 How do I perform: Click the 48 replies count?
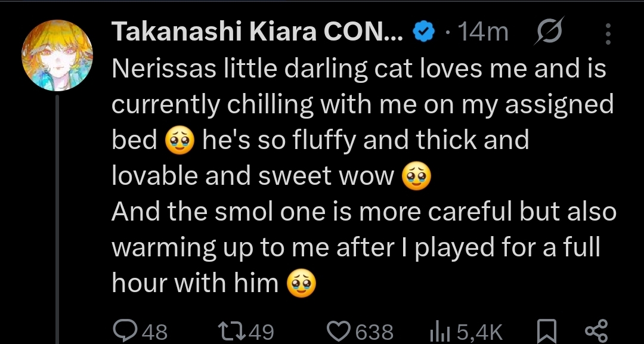[154, 331]
